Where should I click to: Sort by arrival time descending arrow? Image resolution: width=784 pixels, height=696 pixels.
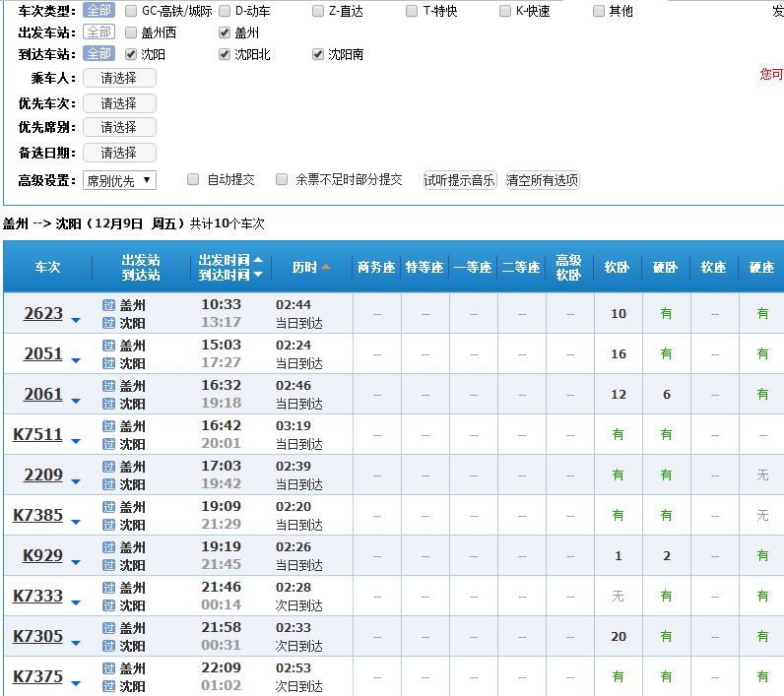point(258,275)
